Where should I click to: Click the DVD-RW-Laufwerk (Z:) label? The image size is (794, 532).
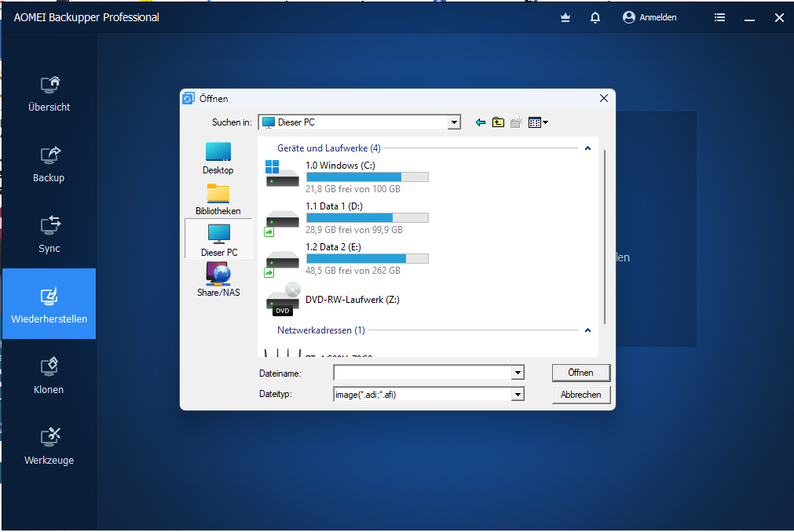[x=353, y=300]
